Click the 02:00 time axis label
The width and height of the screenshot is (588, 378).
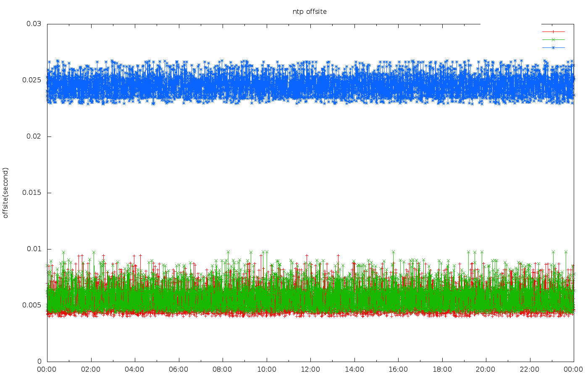(x=91, y=370)
